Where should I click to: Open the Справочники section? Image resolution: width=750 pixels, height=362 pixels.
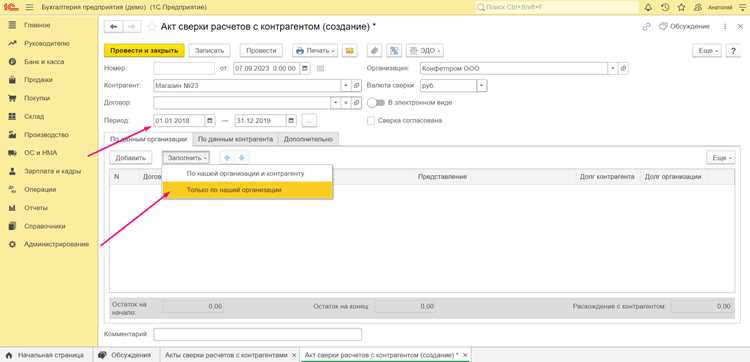click(x=45, y=226)
